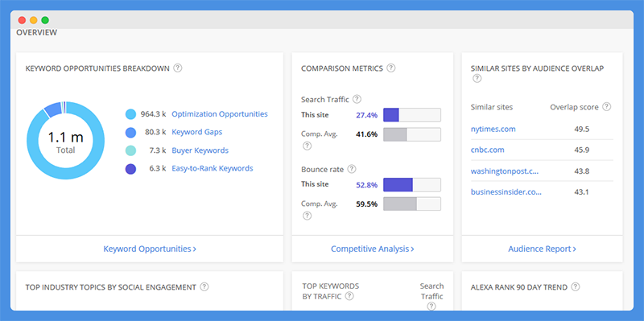
Task: Click help icon next to Comparison Metrics
Action: [x=391, y=68]
